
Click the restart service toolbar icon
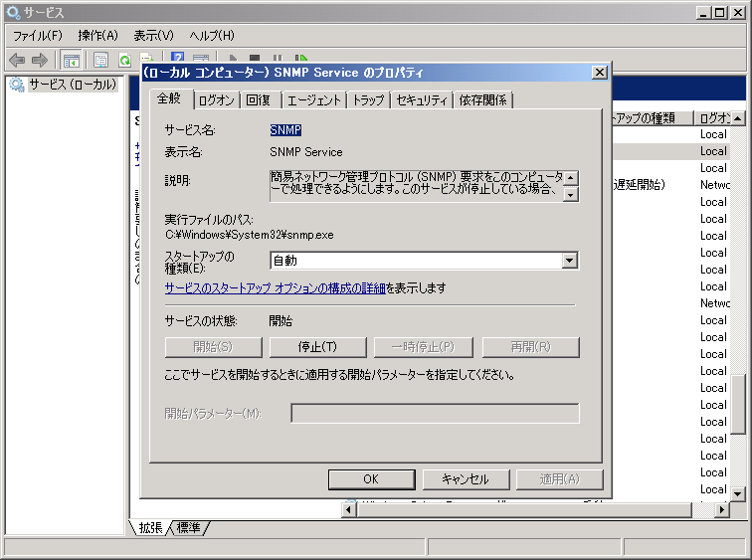[x=300, y=58]
